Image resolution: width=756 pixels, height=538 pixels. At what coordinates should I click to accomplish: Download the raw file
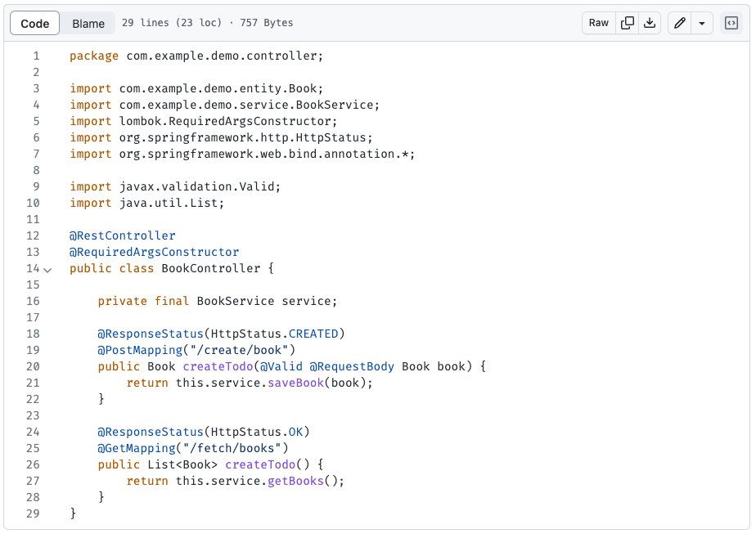point(650,23)
